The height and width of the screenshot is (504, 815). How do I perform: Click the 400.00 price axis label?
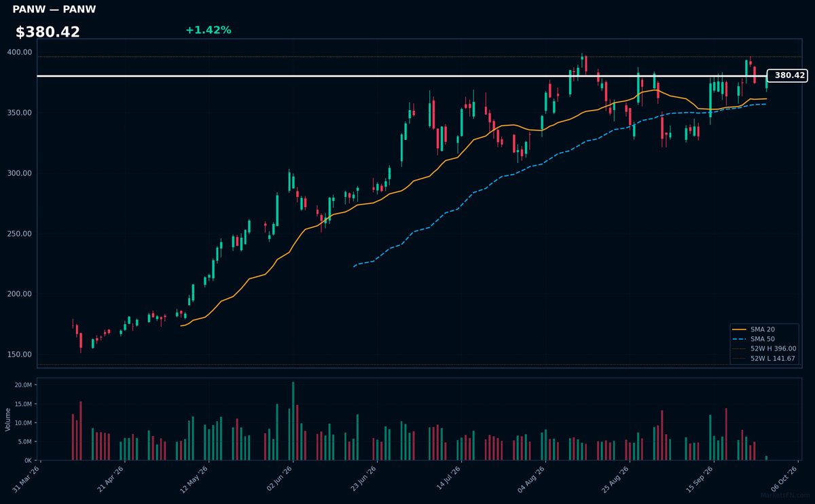[x=20, y=52]
